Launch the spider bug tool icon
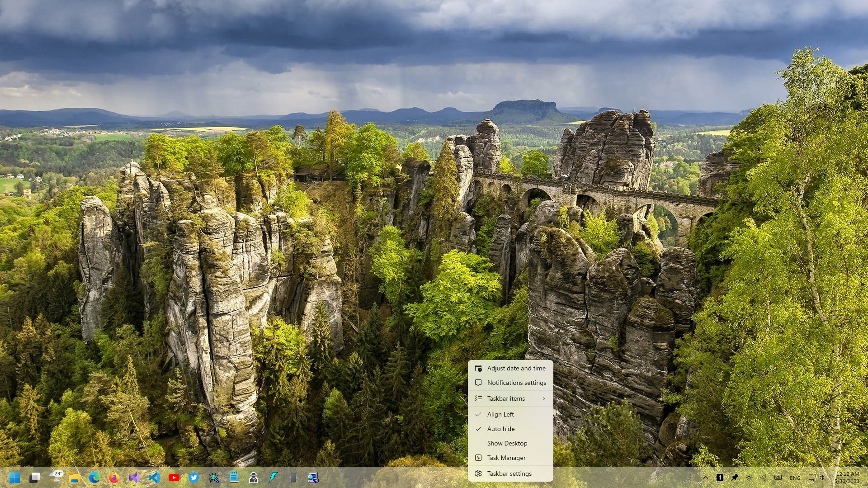868x488 pixels. tap(214, 478)
